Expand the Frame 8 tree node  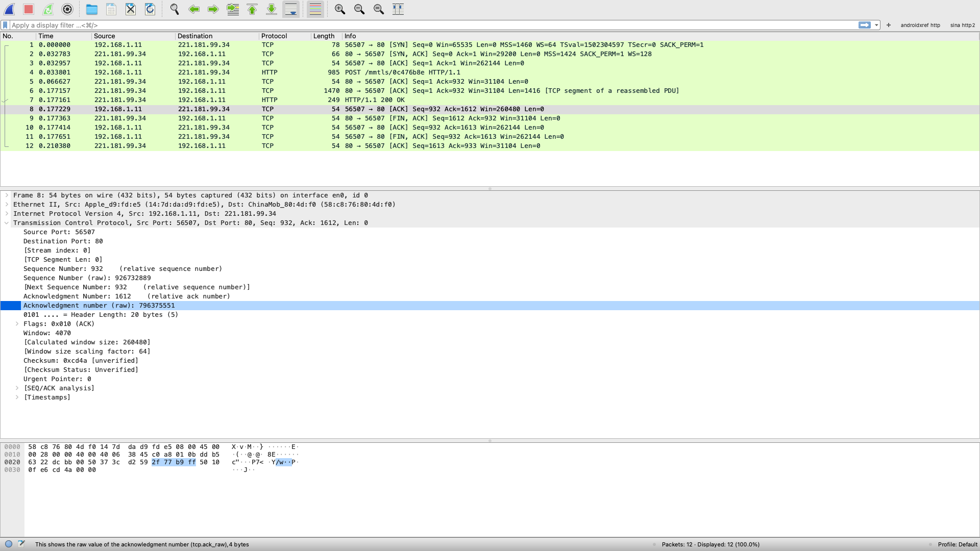7,195
